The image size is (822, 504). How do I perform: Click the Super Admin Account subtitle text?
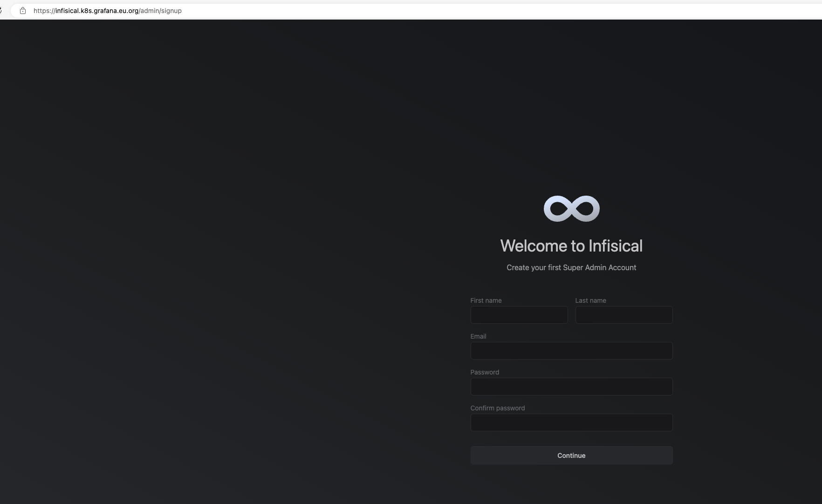(571, 267)
